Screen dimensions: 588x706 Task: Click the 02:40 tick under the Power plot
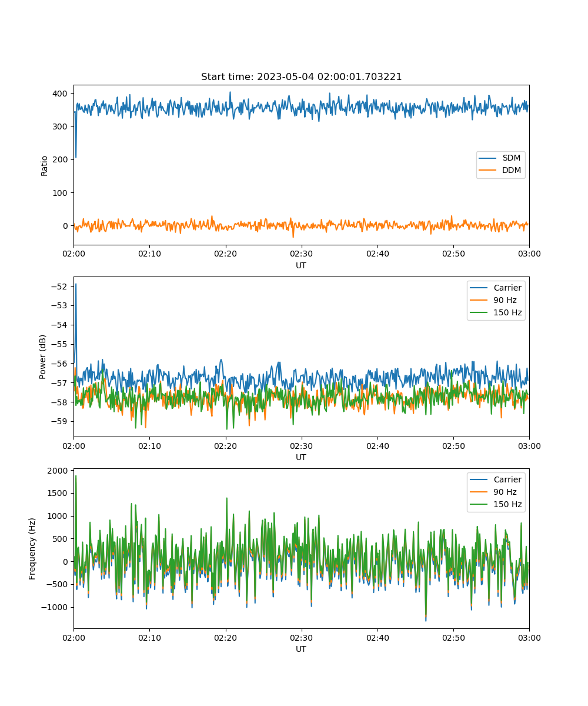click(377, 445)
